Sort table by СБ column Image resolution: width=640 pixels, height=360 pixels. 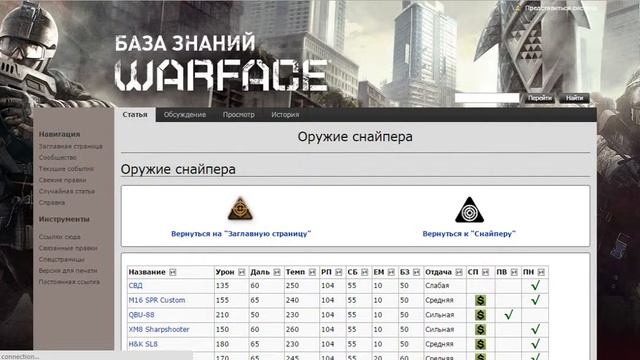click(365, 272)
